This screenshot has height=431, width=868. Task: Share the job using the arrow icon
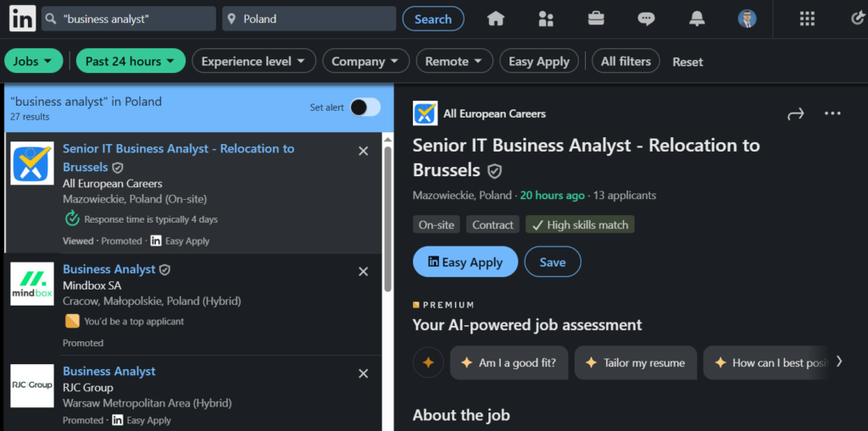pos(795,114)
